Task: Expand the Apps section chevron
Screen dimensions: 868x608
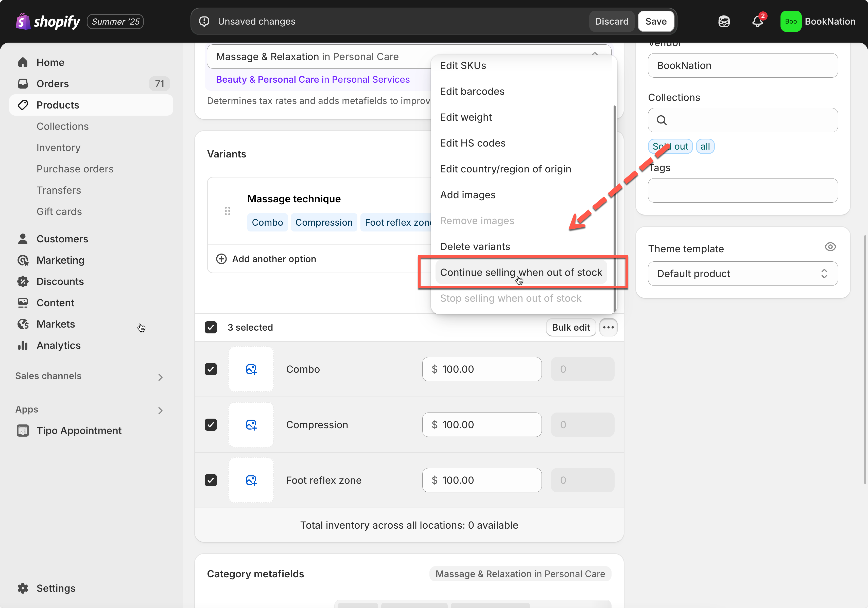Action: point(160,410)
